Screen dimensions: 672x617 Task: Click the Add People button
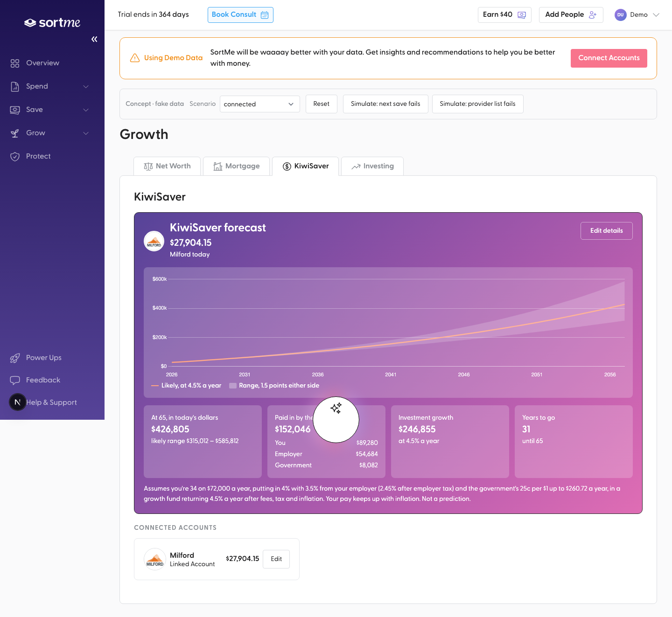click(x=571, y=15)
